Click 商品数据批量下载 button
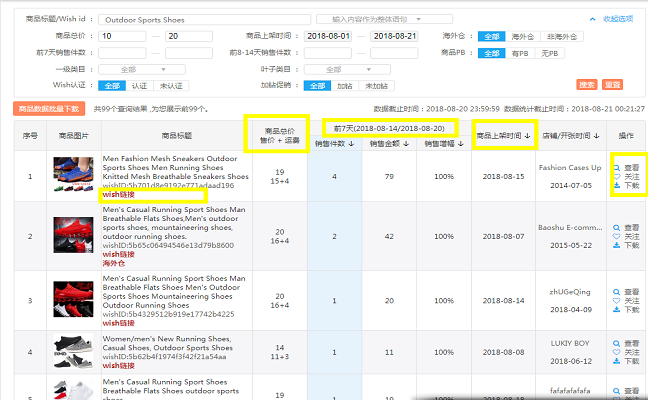Viewport: 648px width, 400px height. [49, 109]
